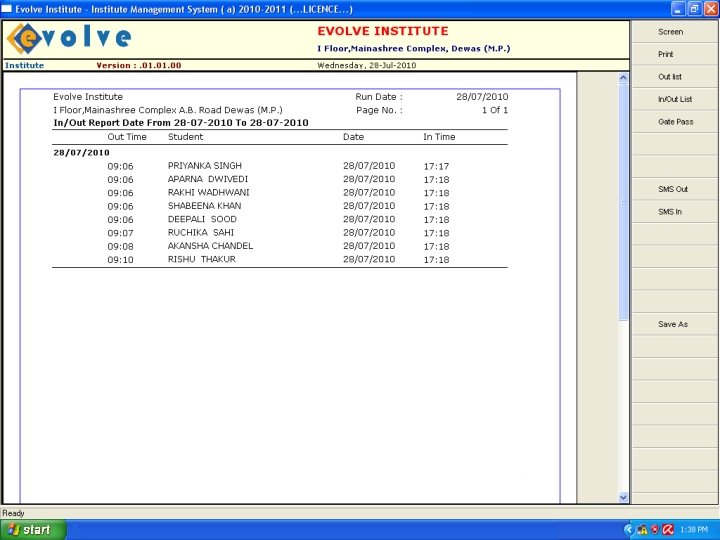This screenshot has width=720, height=540.
Task: Click the Student column header
Action: 186,137
